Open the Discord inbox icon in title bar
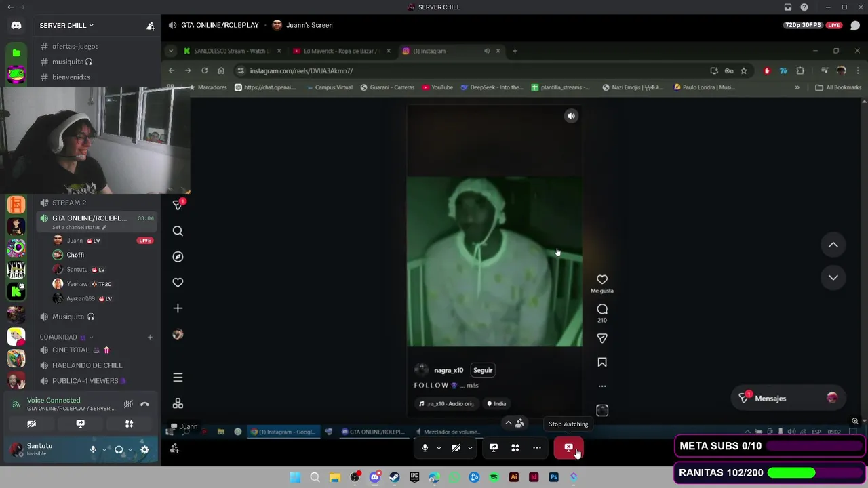868x488 pixels. (x=788, y=7)
